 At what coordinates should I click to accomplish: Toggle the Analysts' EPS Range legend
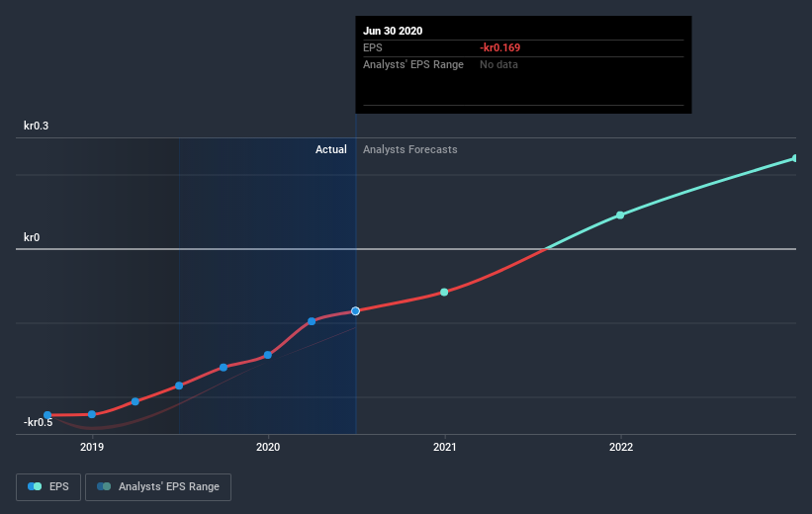pyautogui.click(x=158, y=486)
